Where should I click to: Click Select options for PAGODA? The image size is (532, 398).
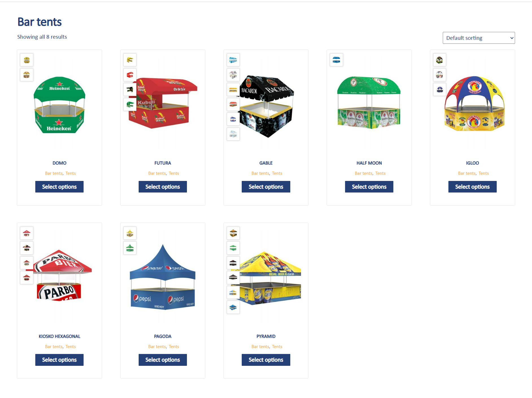(x=163, y=360)
